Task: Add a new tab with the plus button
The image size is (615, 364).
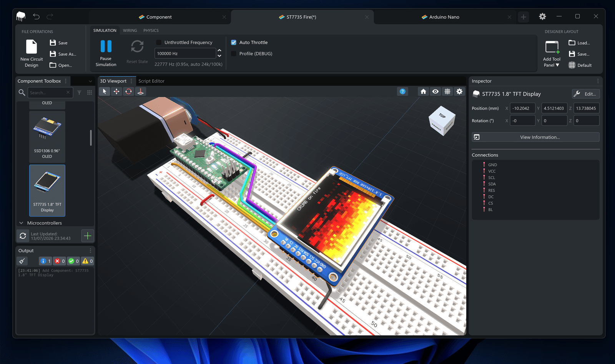Action: point(523,17)
